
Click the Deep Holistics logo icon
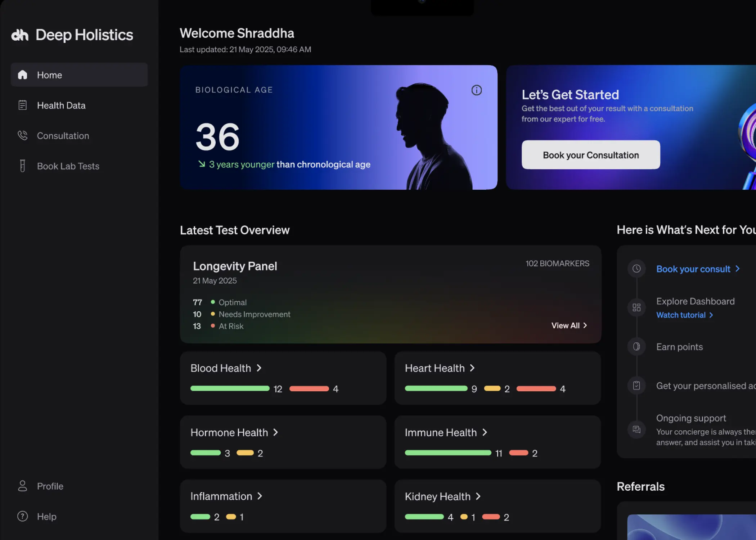pyautogui.click(x=20, y=35)
